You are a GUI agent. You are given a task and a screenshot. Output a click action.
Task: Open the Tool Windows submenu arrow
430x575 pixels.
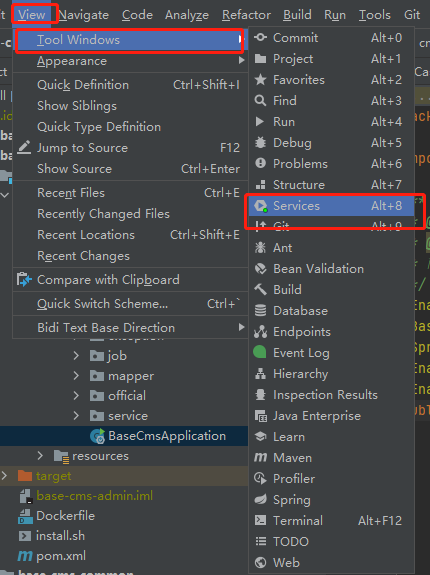(x=240, y=39)
